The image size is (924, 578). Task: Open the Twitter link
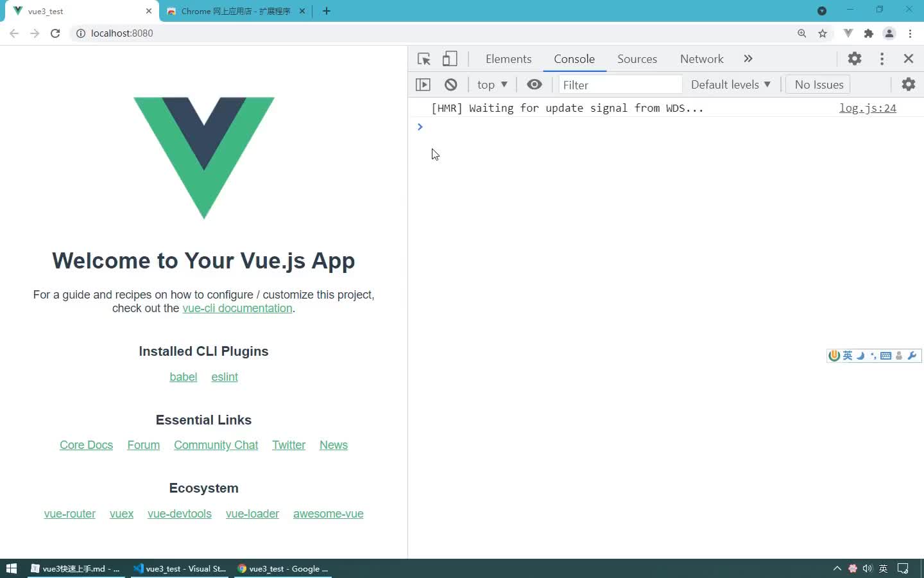pos(289,445)
